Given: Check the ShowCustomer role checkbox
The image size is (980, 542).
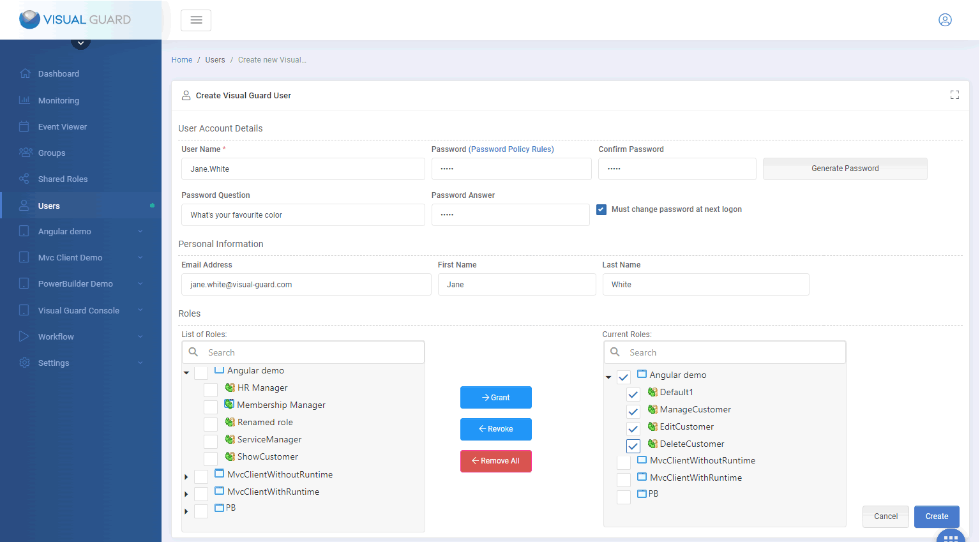Looking at the screenshot, I should 211,458.
